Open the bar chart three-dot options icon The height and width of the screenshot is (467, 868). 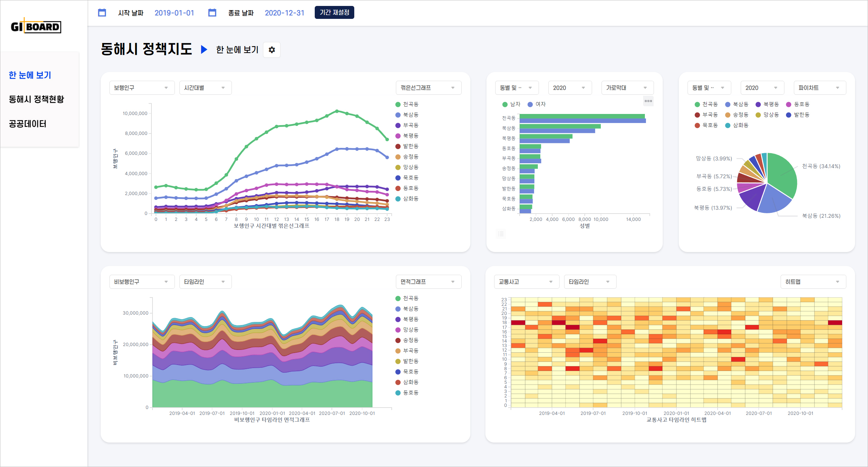click(x=648, y=101)
